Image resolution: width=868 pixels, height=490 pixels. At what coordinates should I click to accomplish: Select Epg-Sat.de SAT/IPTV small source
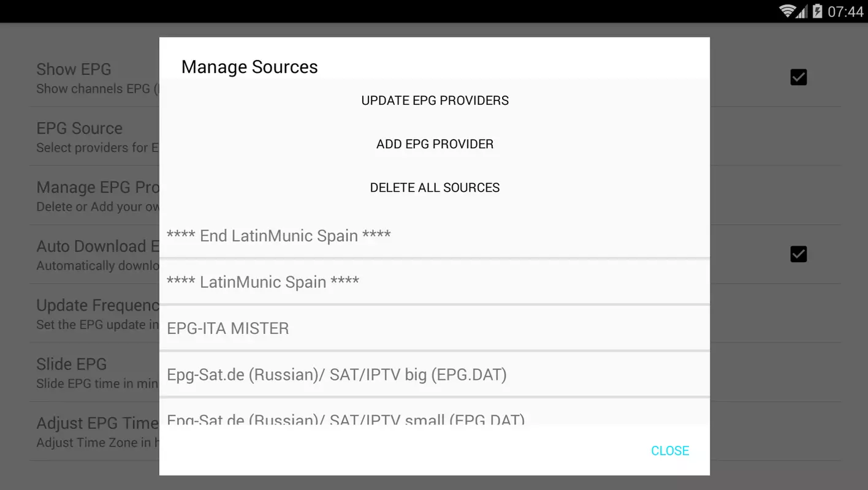pyautogui.click(x=435, y=412)
